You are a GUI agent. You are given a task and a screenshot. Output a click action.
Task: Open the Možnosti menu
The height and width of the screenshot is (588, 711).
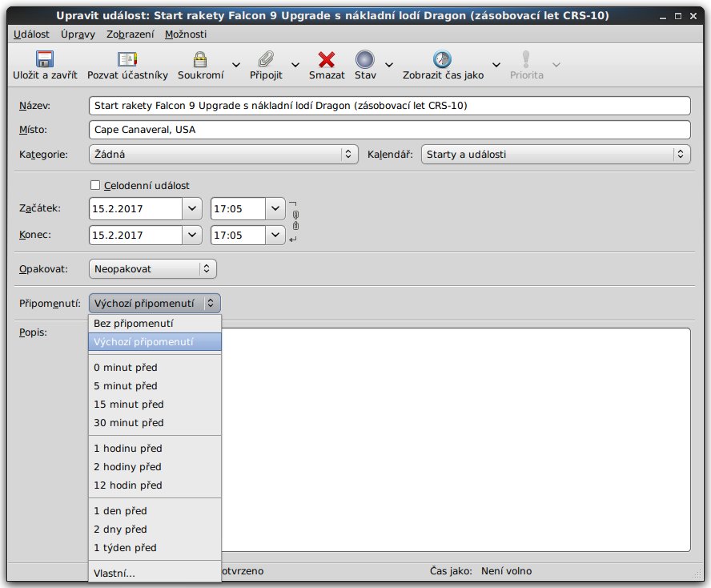click(x=186, y=34)
